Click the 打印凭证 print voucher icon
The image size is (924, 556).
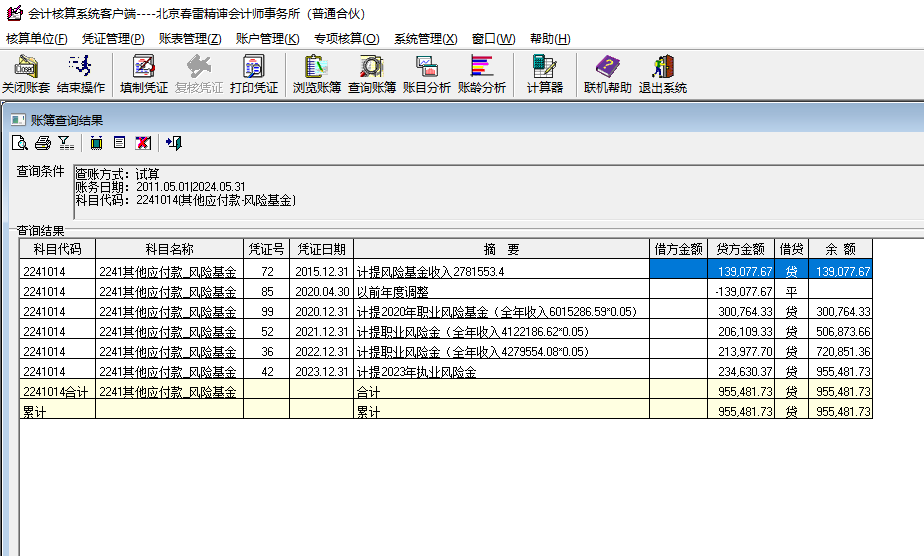[253, 74]
